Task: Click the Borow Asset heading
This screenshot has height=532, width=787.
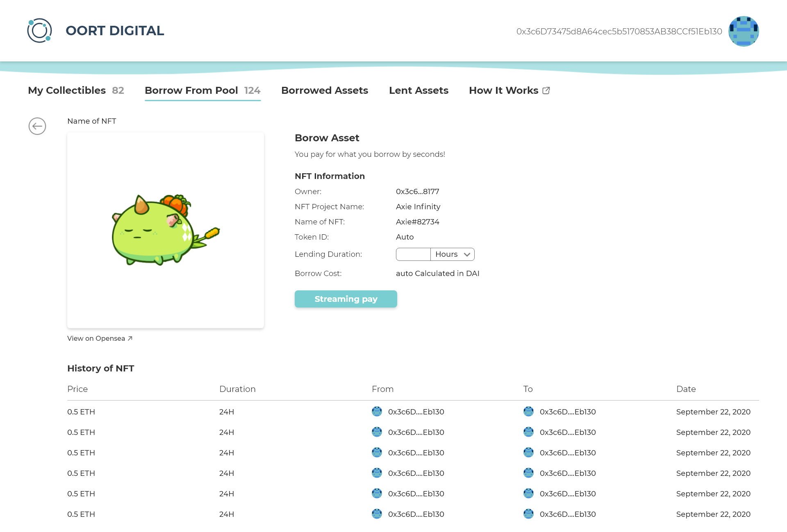Action: pos(327,138)
